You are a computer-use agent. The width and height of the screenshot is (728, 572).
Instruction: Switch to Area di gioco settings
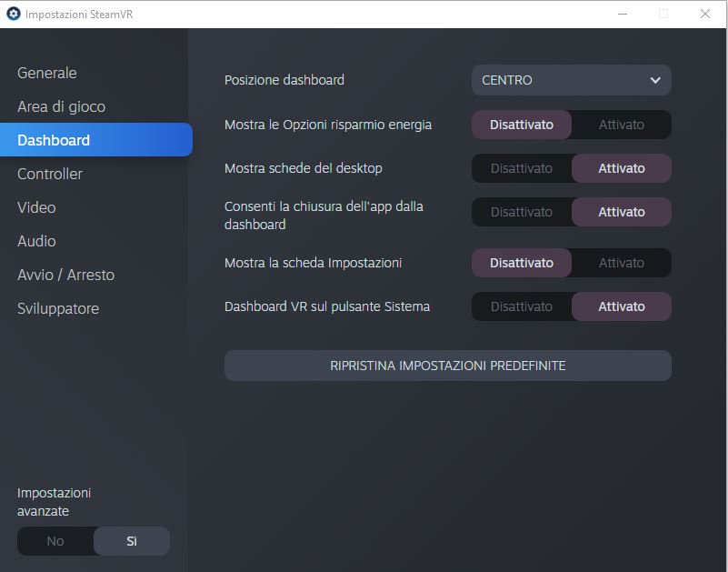tap(61, 106)
